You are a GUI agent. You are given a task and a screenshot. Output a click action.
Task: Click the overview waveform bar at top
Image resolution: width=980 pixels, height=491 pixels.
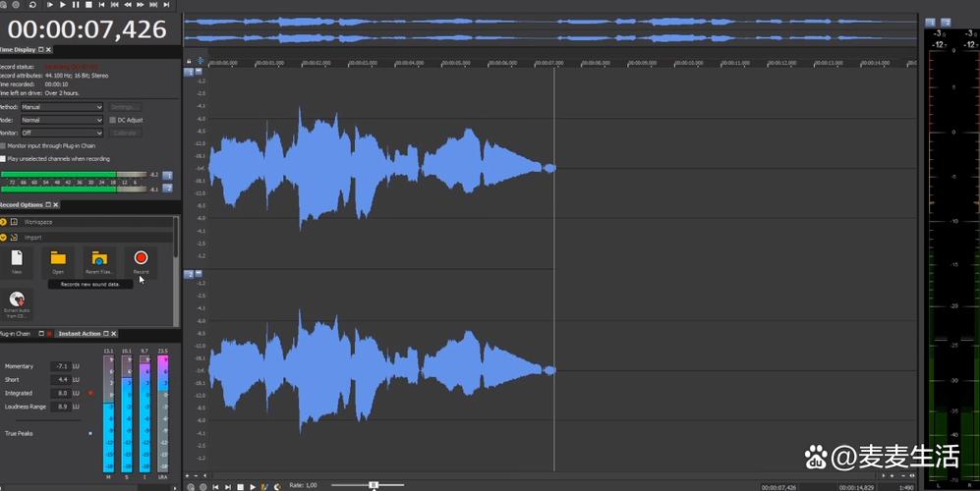[550, 29]
